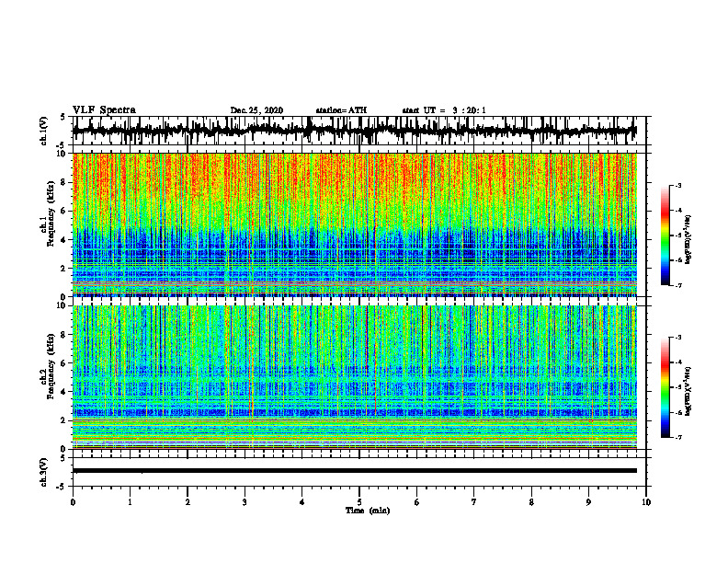This screenshot has height=563, width=728.
Task: Click the ch.1 frequency axis "4" tick label
Action: click(63, 240)
